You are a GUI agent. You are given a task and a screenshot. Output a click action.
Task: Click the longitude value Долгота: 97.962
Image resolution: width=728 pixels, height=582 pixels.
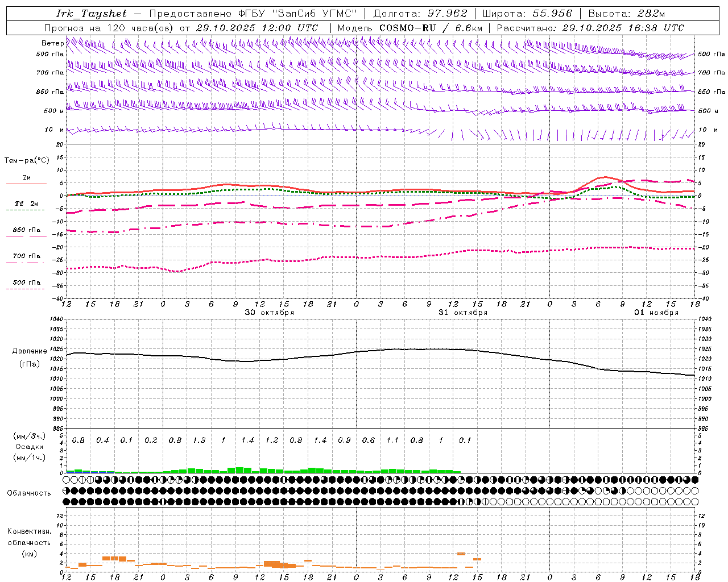[x=420, y=14]
